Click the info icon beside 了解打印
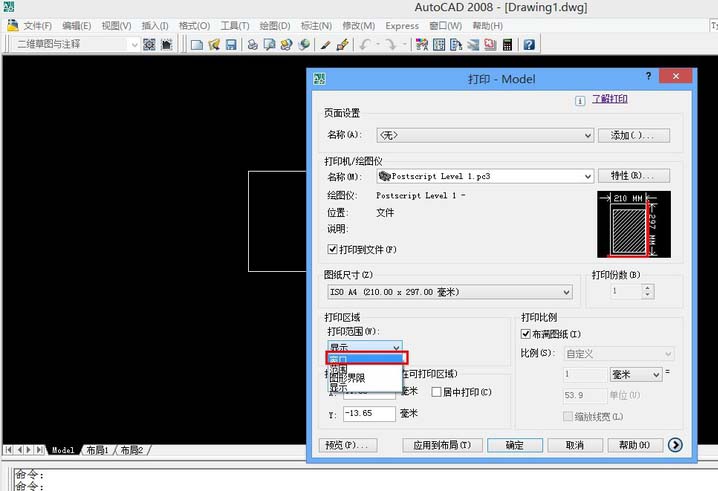 (580, 100)
